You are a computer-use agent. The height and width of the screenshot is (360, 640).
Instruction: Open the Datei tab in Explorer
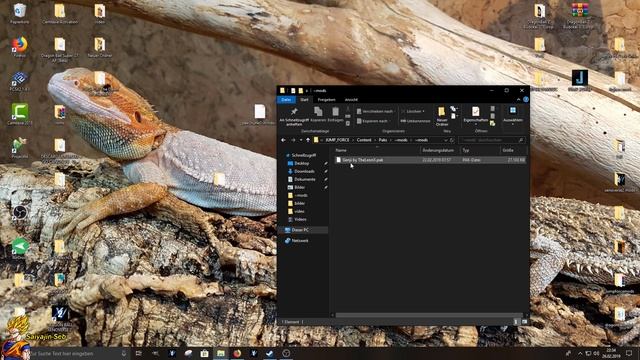pyautogui.click(x=287, y=100)
